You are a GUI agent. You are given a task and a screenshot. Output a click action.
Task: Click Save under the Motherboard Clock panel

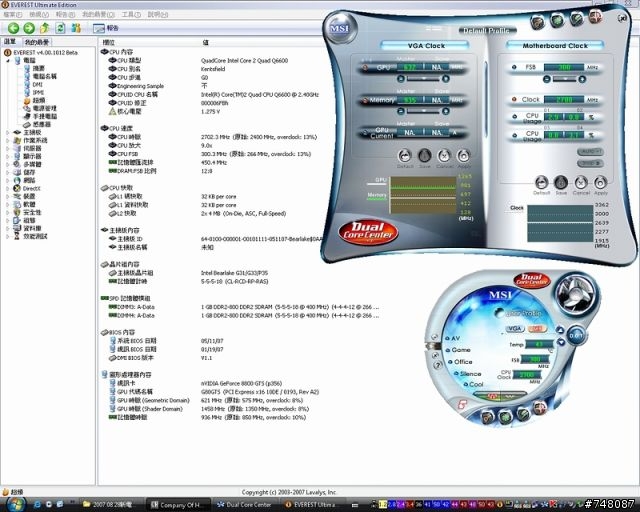coord(561,185)
